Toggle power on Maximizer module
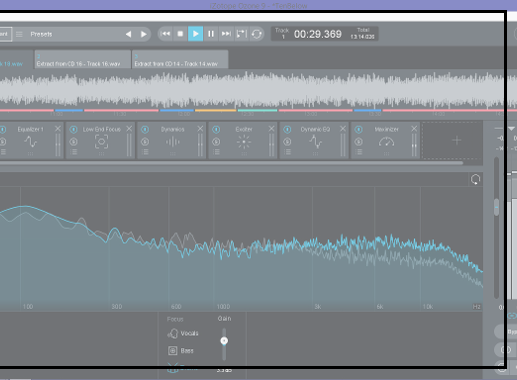 tap(359, 129)
